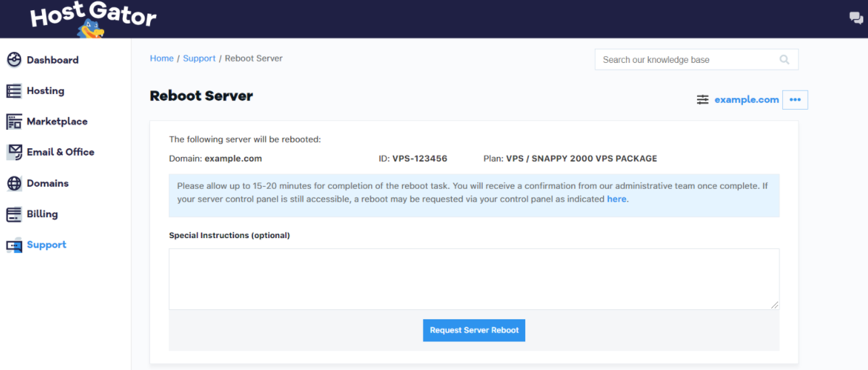Focus the Special Instructions text area
868x370 pixels.
473,279
